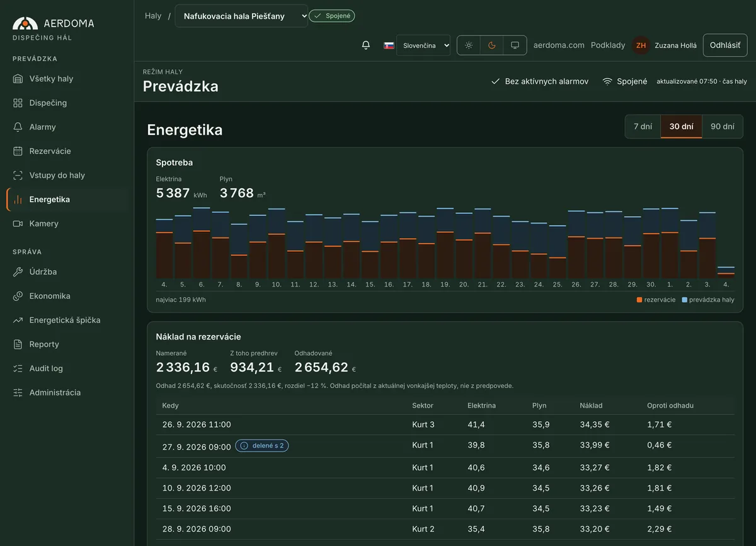The height and width of the screenshot is (546, 756).
Task: Switch to dark theme moon toggle
Action: click(492, 45)
